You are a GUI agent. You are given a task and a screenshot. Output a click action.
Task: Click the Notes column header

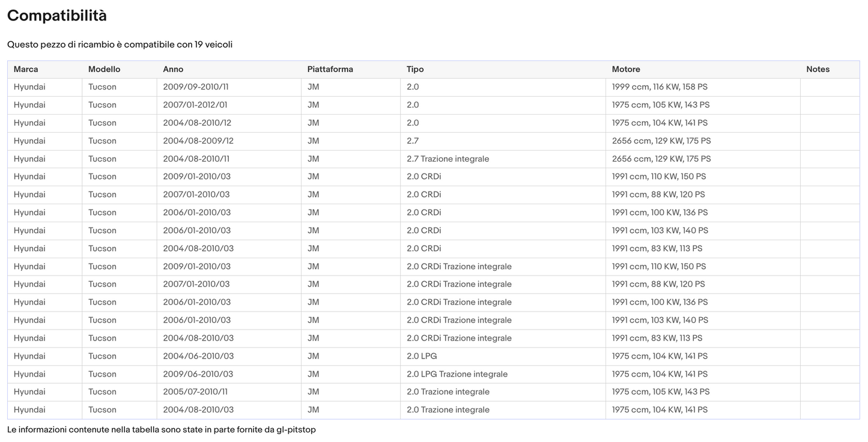pos(818,69)
